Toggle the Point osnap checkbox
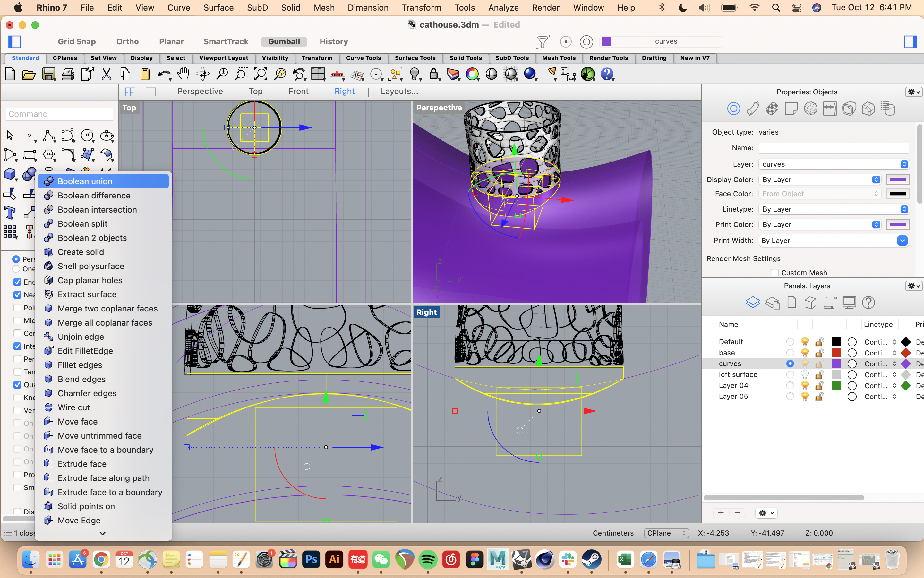This screenshot has height=578, width=924. [x=17, y=308]
